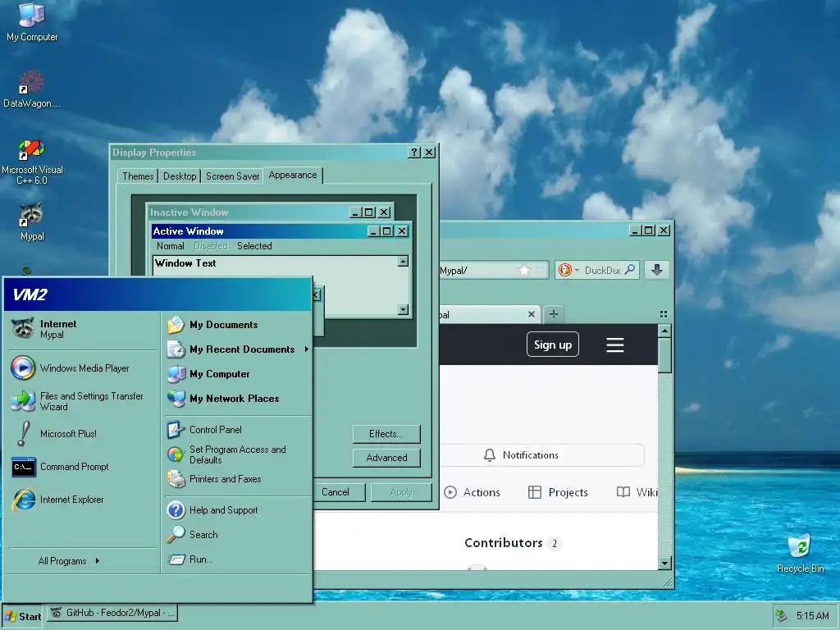This screenshot has height=630, width=840.
Task: Open the Recycle Bin on desktop
Action: pos(800,554)
